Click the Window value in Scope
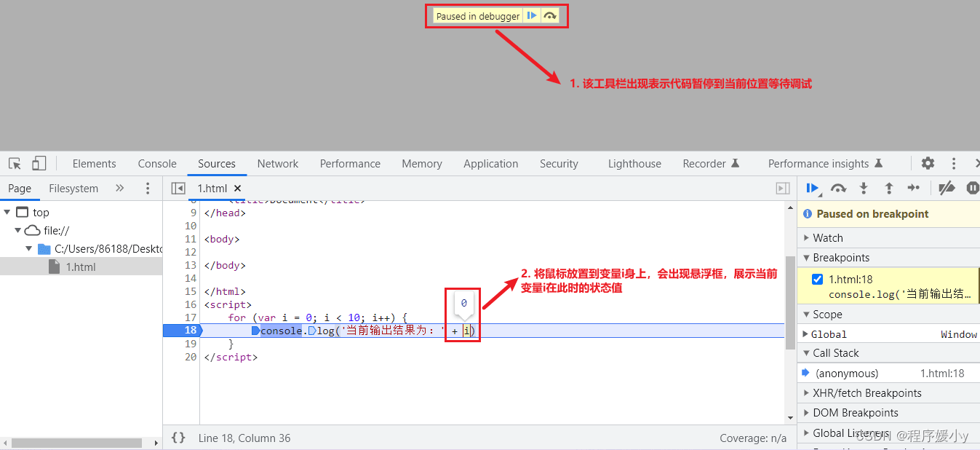The height and width of the screenshot is (450, 980). point(959,334)
